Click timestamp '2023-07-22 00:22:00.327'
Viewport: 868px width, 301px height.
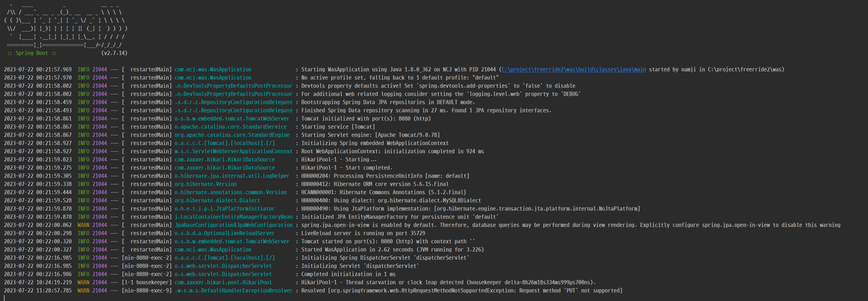coord(38,250)
